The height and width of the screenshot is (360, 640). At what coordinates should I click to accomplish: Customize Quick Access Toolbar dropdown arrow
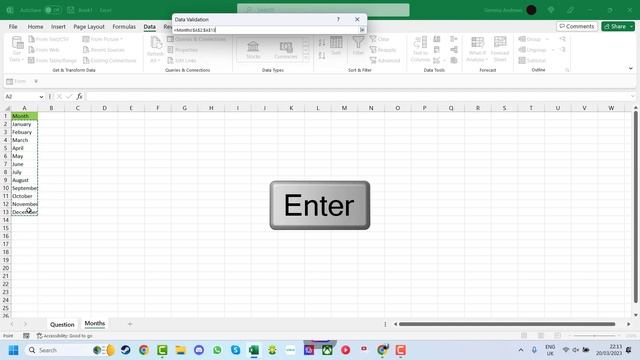pos(36,81)
